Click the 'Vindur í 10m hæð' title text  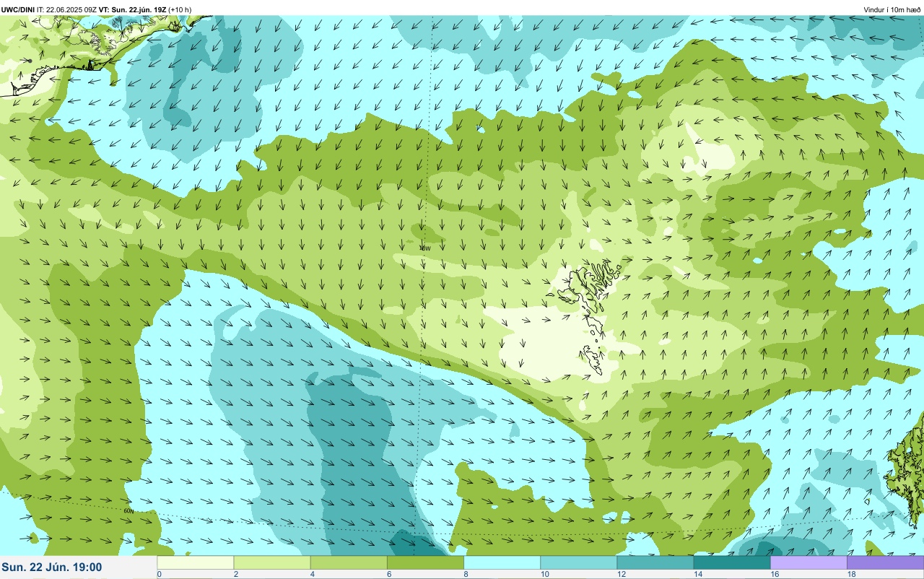tap(892, 9)
